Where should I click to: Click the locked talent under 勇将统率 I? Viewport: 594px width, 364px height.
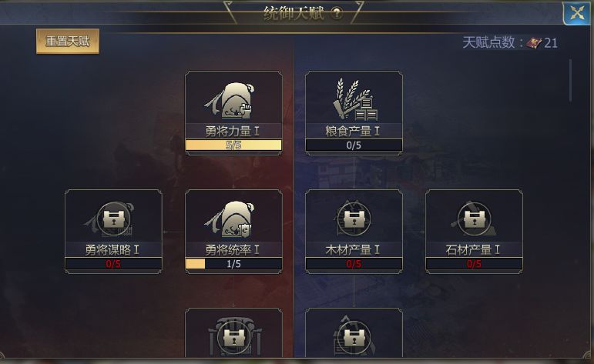pos(233,337)
